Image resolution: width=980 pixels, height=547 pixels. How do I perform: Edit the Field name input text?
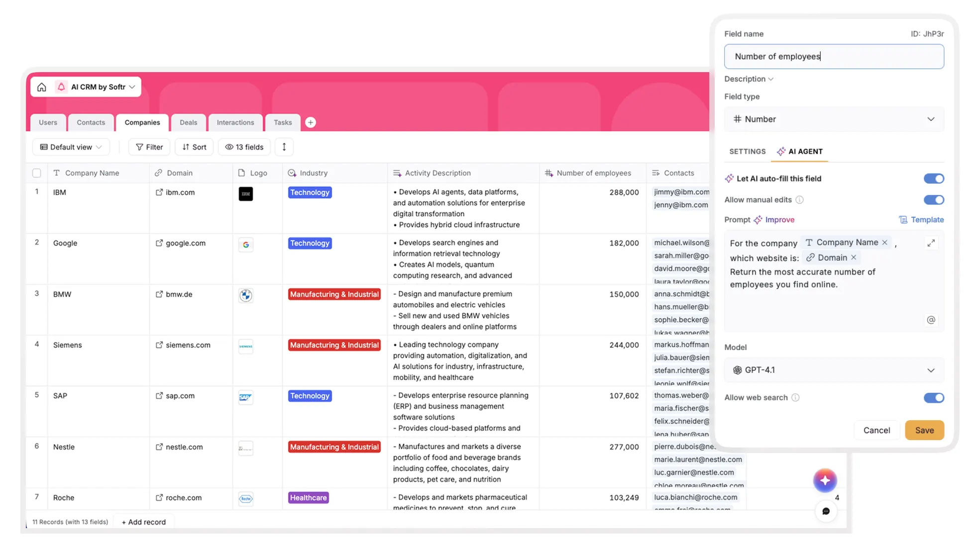pos(833,56)
